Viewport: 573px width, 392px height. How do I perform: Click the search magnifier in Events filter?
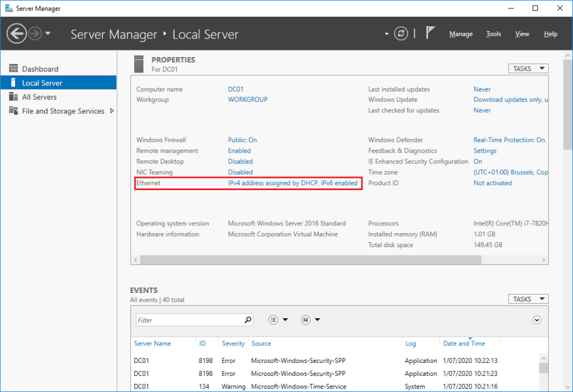248,320
